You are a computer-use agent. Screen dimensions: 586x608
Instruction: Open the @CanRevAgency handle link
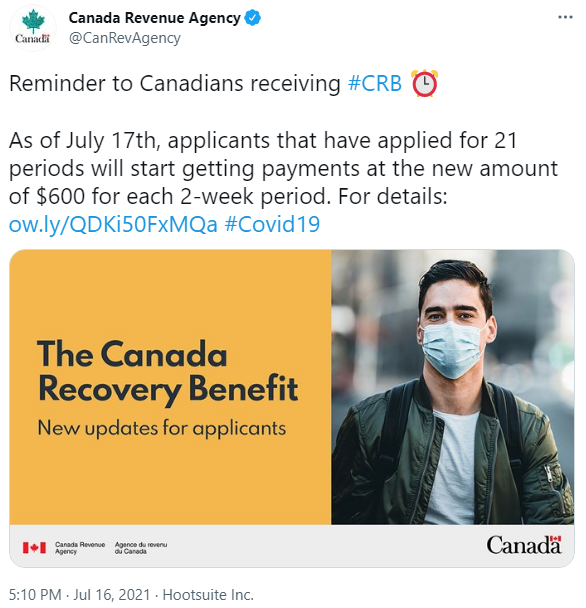click(x=124, y=38)
